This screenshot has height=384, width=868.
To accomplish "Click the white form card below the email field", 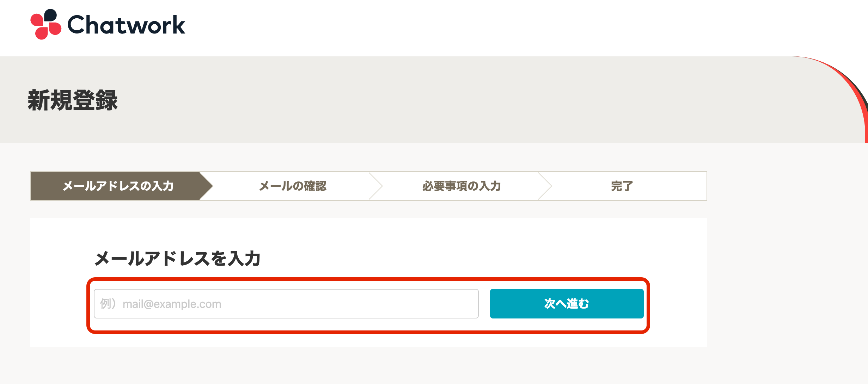I will pyautogui.click(x=353, y=340).
